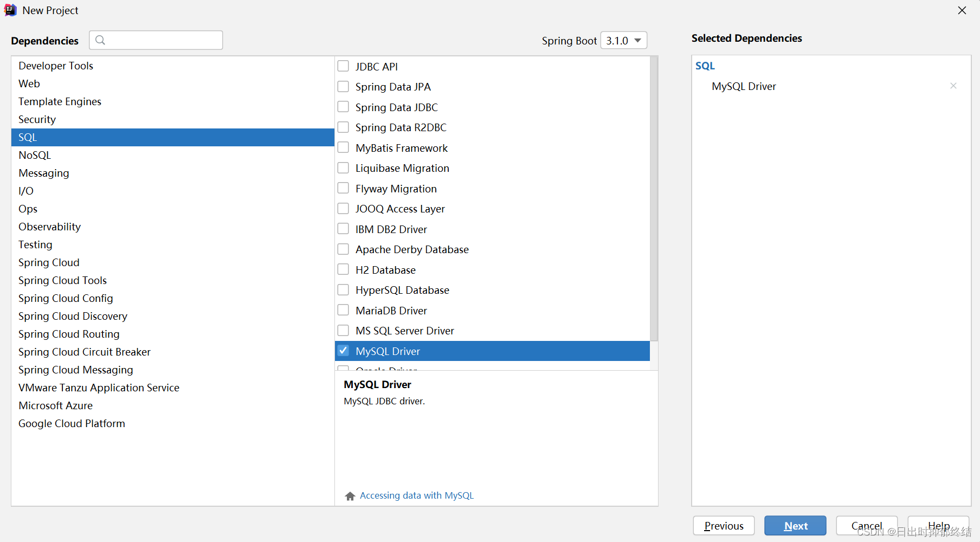Click the Next button

[x=795, y=526]
